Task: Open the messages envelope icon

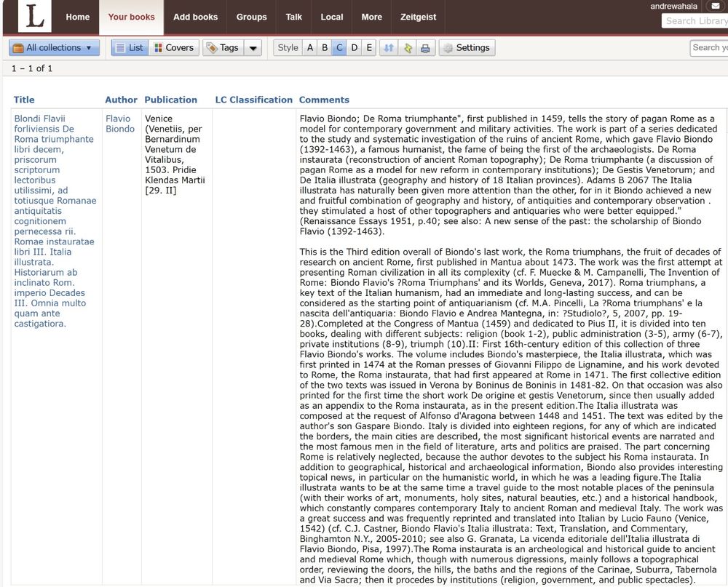Action: click(716, 6)
